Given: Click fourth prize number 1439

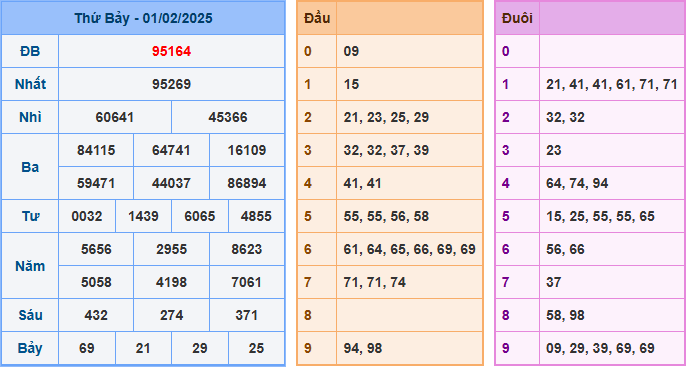Looking at the screenshot, I should click(143, 216).
